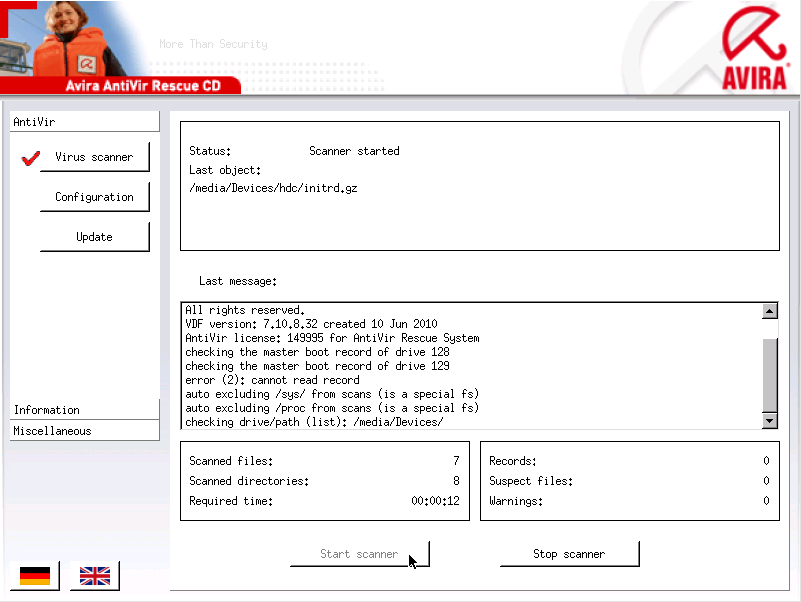This screenshot has width=801, height=602.
Task: Click the Suspect files count value
Action: [766, 481]
